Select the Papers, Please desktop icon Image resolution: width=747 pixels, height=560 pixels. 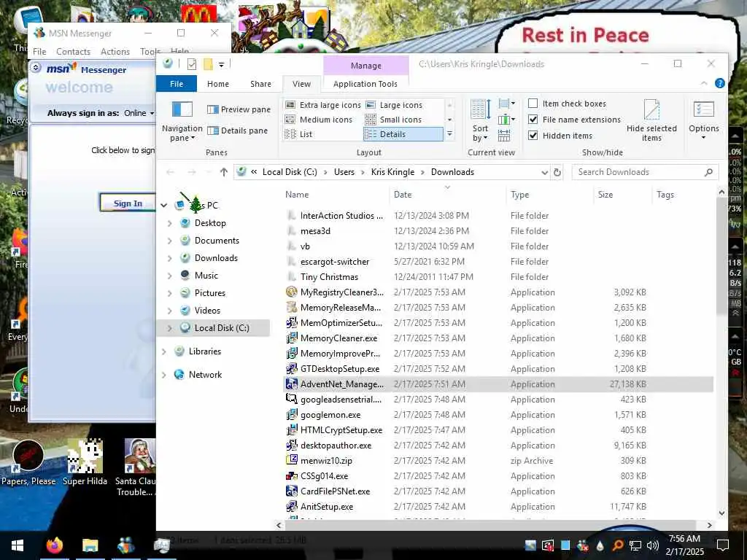28,463
